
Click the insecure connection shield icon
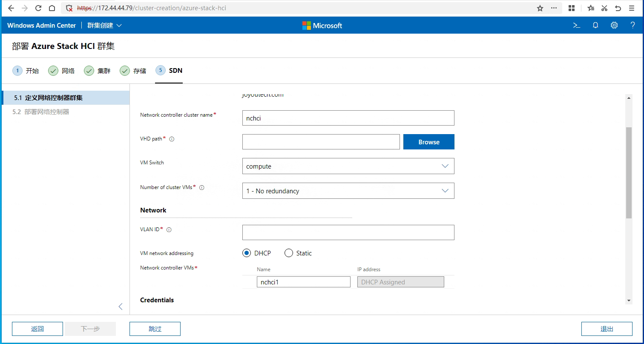point(69,8)
